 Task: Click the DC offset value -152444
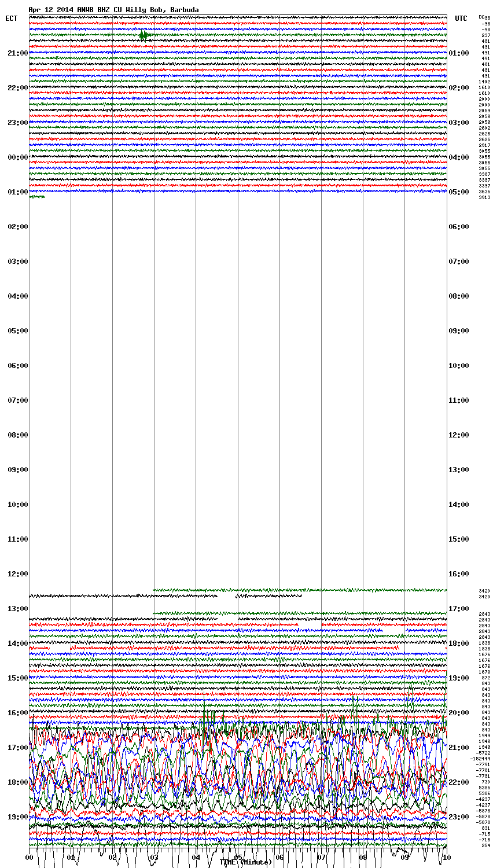[x=480, y=759]
